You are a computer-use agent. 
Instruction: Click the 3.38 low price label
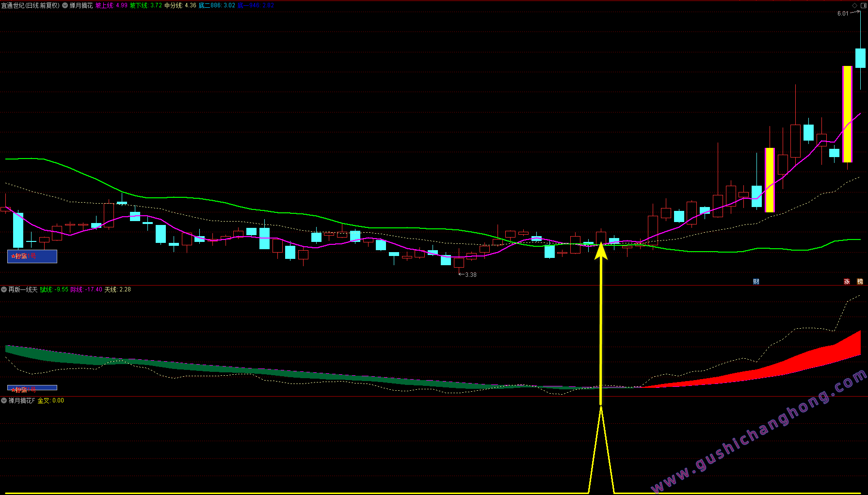470,275
